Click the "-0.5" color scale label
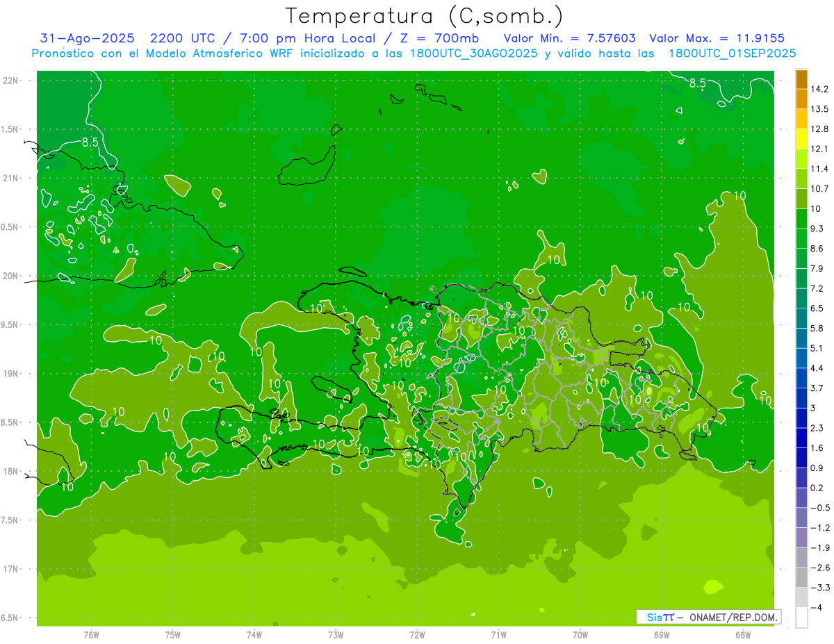Screen dimensions: 834x644 click(x=820, y=508)
